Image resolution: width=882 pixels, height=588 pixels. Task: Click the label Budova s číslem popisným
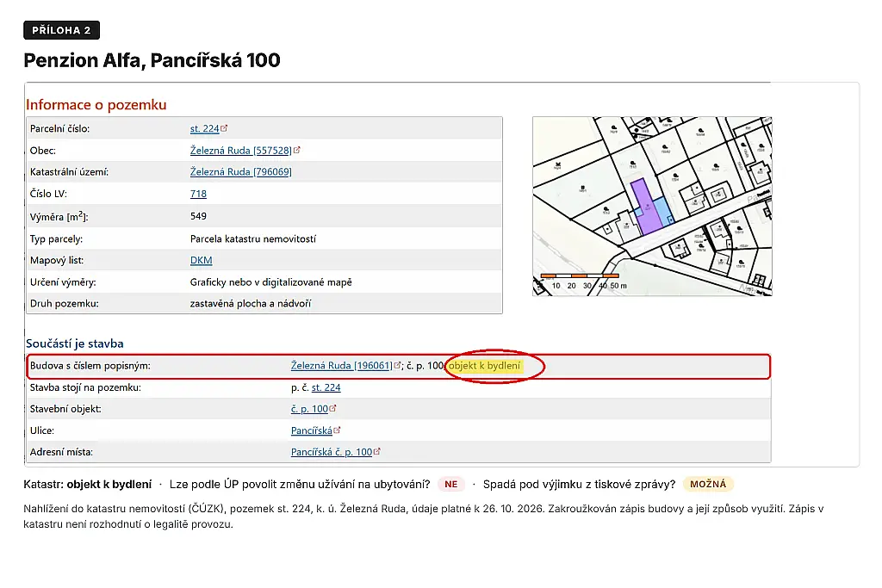(90, 366)
